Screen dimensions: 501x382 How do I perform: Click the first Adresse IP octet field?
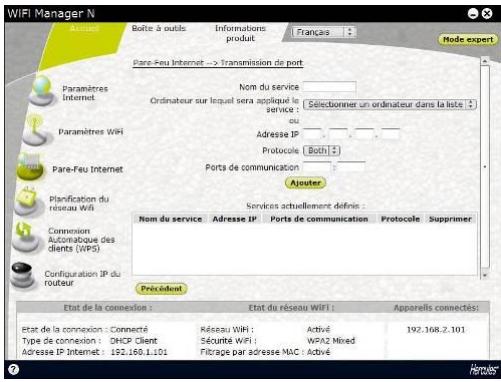point(313,134)
